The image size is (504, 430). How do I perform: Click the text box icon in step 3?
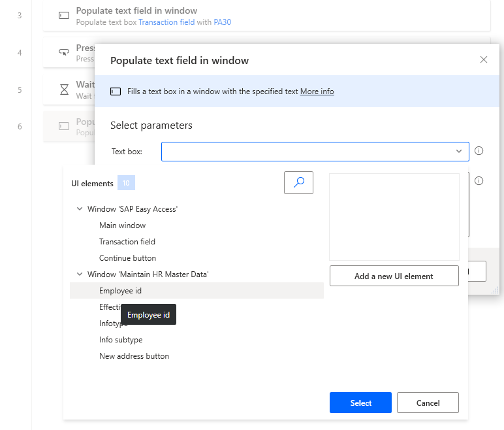[x=64, y=16]
